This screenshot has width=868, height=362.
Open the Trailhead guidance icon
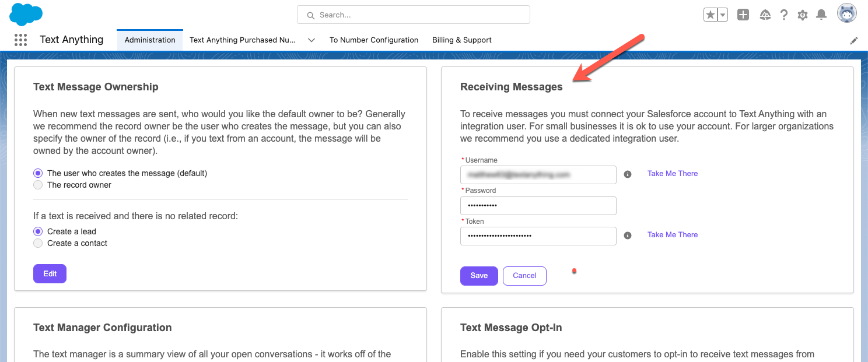(765, 15)
